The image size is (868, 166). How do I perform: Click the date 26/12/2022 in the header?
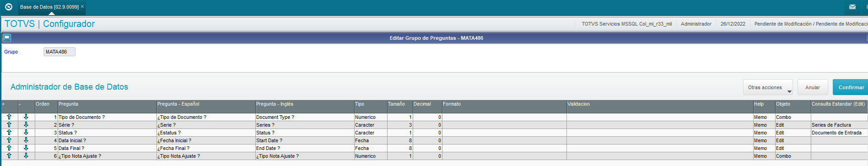[x=733, y=24]
